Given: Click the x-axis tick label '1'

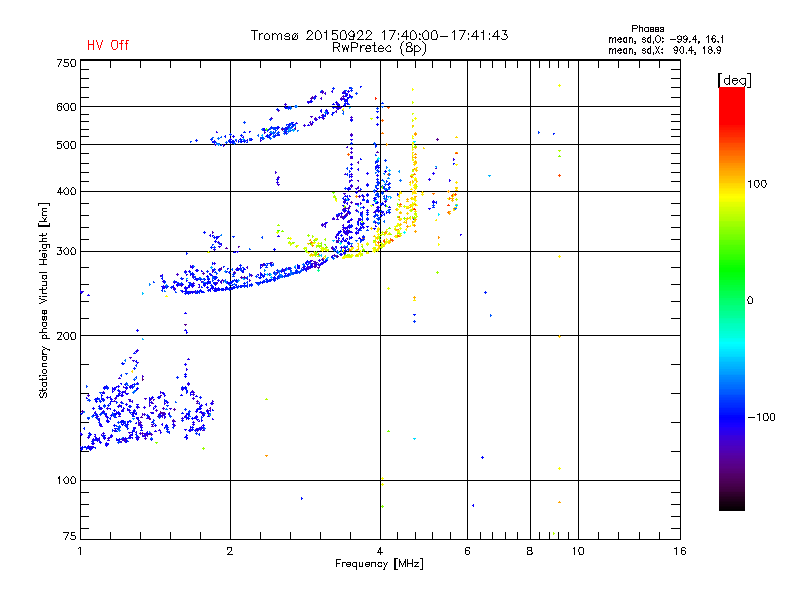Looking at the screenshot, I should tap(80, 551).
